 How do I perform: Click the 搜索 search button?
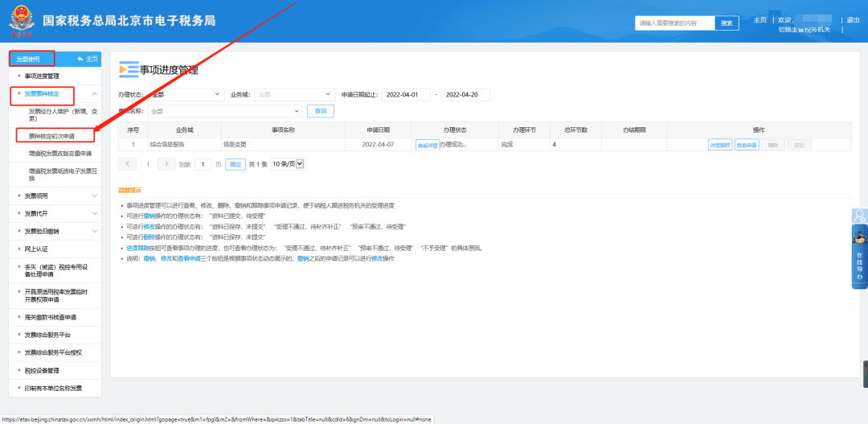[727, 23]
